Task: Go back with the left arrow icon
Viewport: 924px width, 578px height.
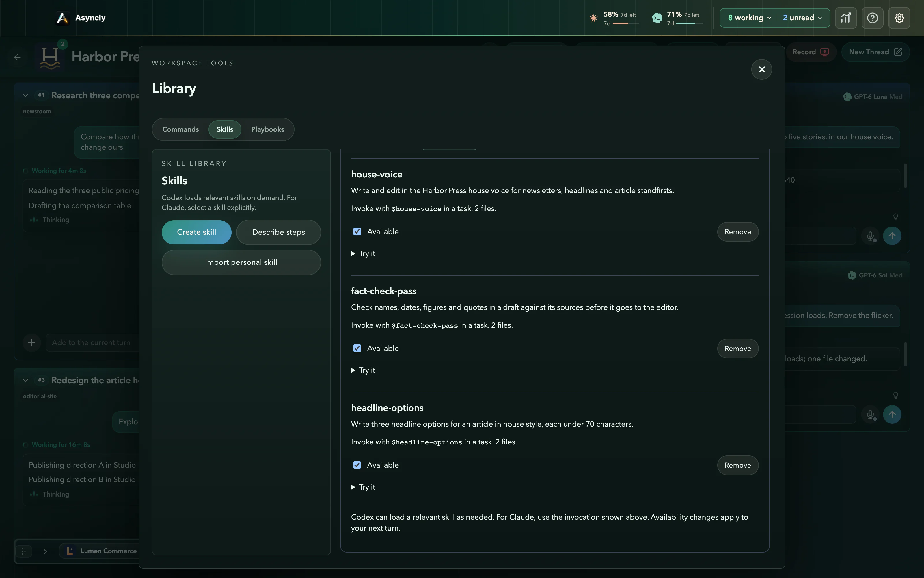Action: [x=17, y=57]
